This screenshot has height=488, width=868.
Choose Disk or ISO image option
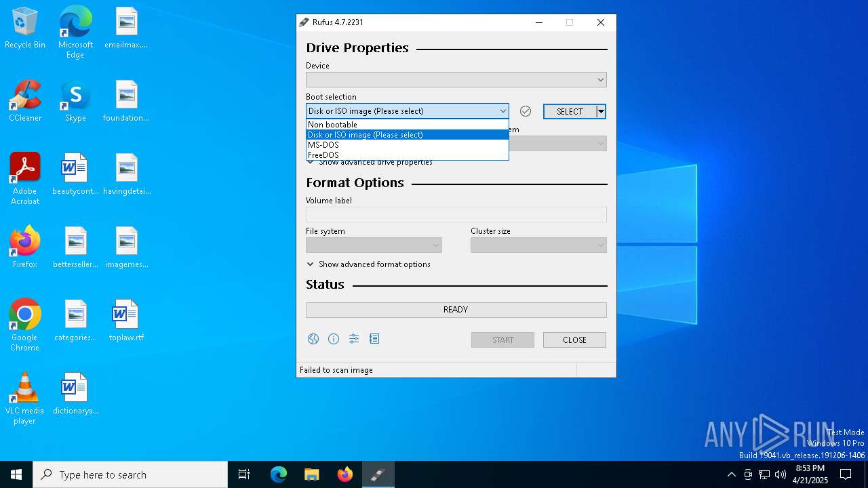(x=408, y=135)
